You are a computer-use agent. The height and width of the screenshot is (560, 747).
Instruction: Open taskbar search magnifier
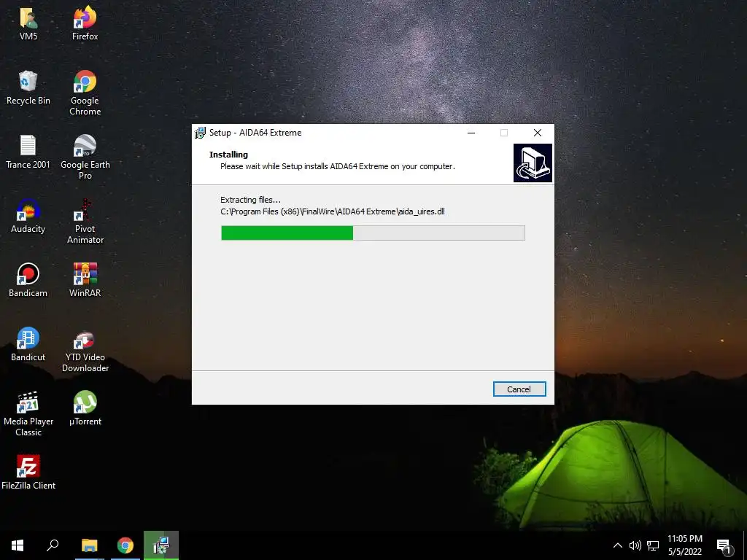53,545
